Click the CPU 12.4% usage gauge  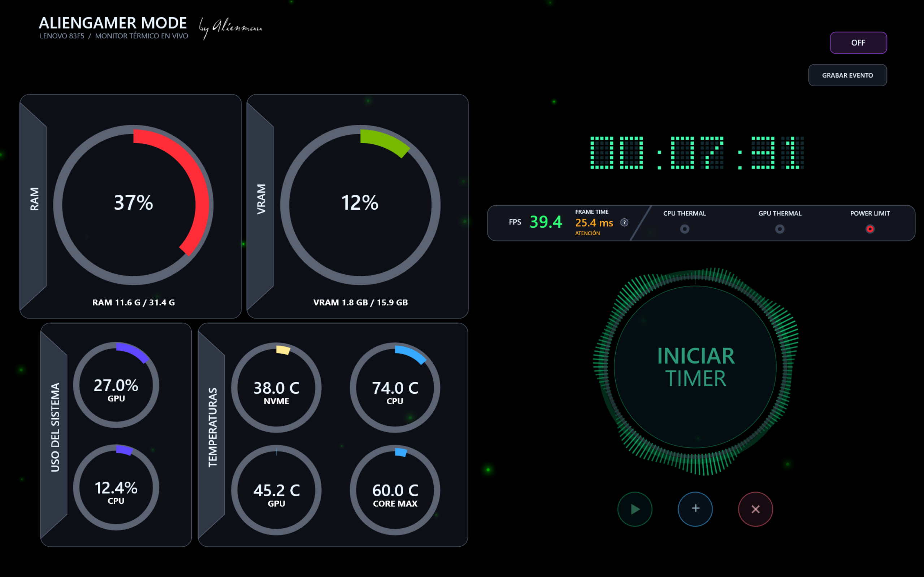[116, 487]
